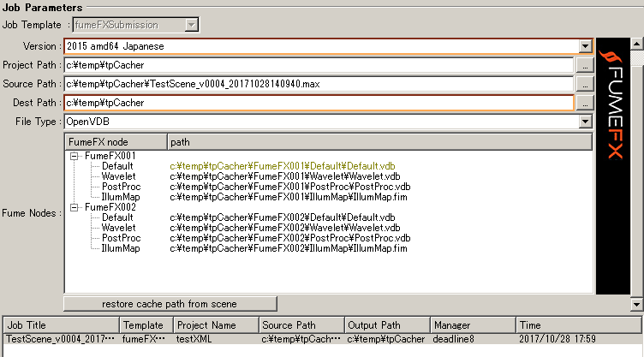Select Default under FumeFX002
The height and width of the screenshot is (357, 644).
pyautogui.click(x=117, y=217)
